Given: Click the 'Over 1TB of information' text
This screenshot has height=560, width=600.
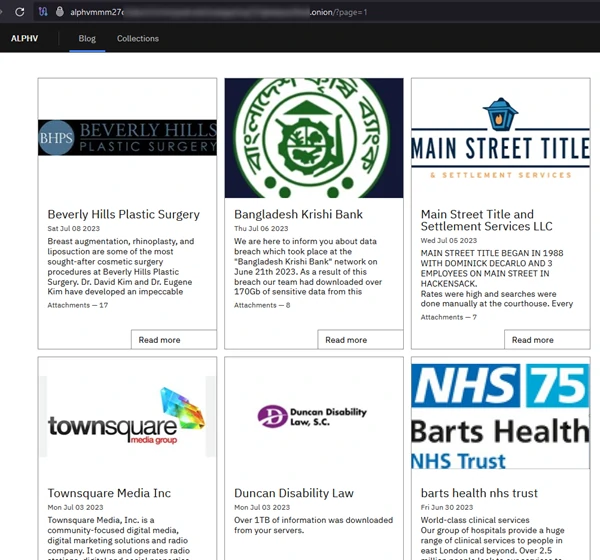Looking at the screenshot, I should (313, 525).
